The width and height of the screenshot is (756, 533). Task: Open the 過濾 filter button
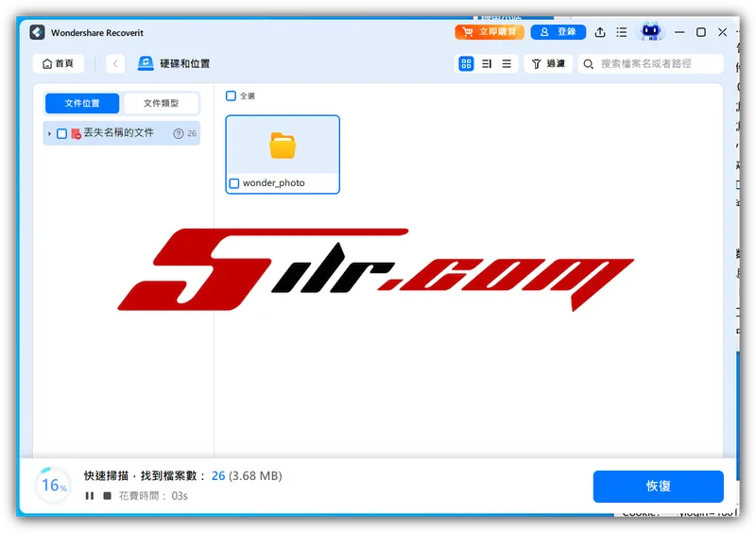(x=548, y=63)
